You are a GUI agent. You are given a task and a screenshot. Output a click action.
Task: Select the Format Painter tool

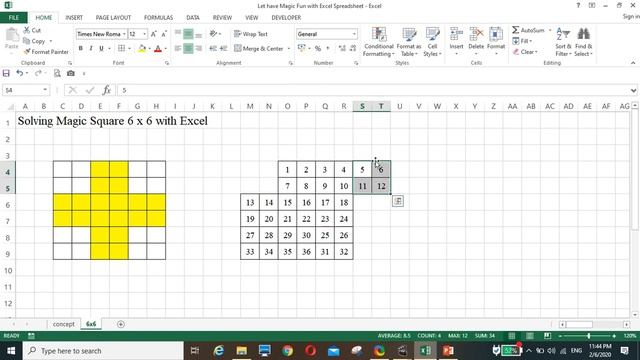coord(46,52)
